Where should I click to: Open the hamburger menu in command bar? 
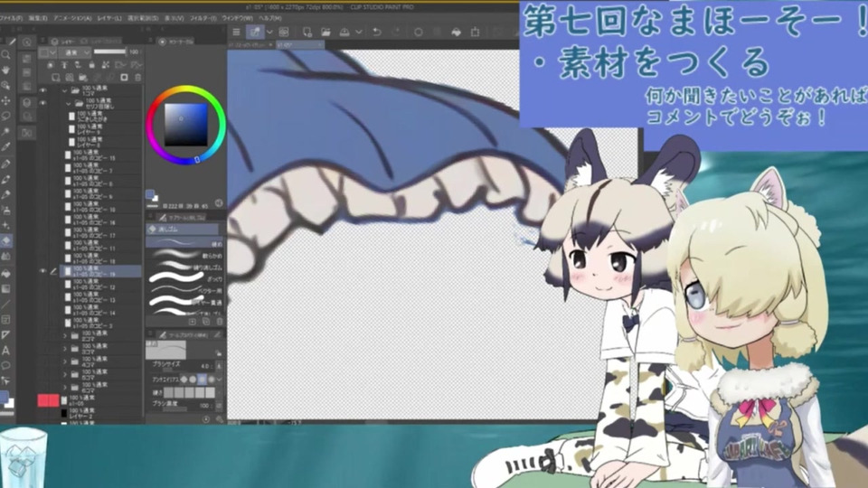click(x=236, y=33)
